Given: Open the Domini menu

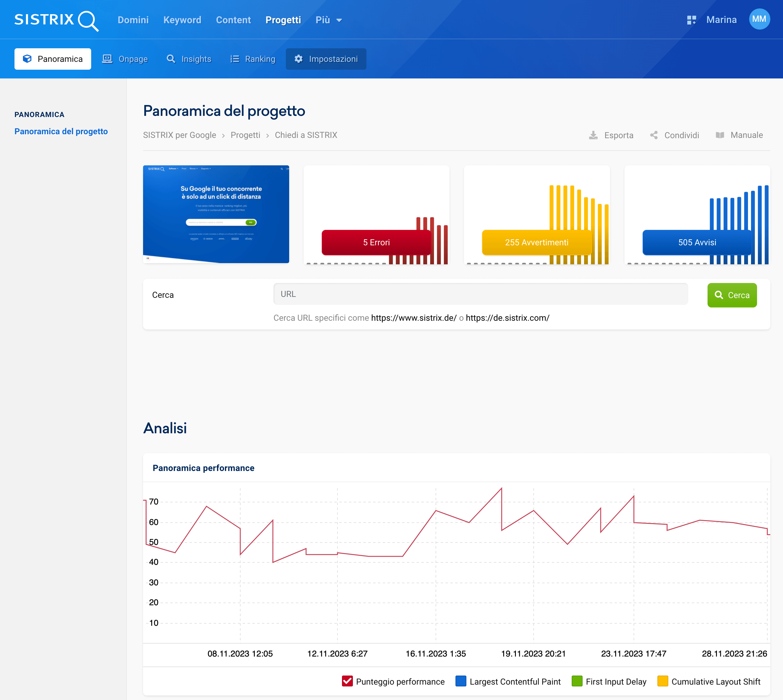Looking at the screenshot, I should pyautogui.click(x=133, y=20).
